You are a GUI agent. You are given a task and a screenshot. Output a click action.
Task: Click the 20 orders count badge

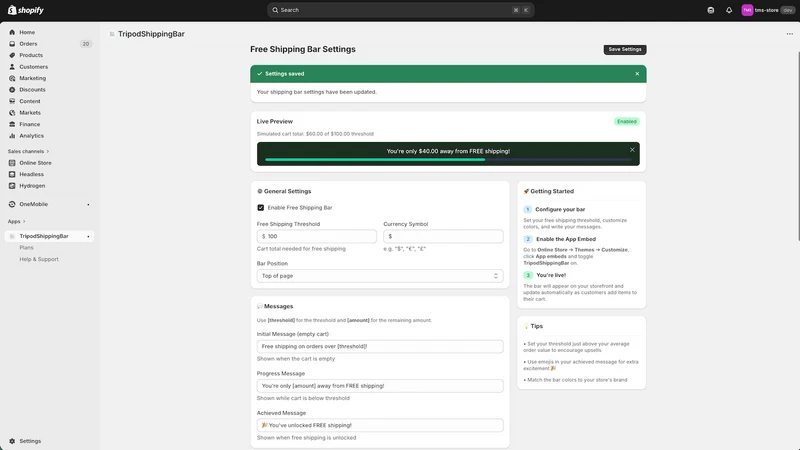[86, 44]
